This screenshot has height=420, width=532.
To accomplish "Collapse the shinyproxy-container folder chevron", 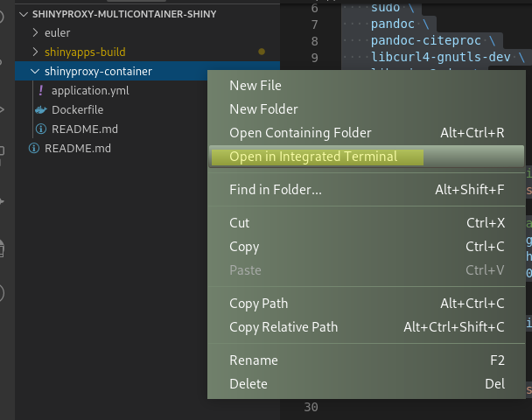I will point(34,71).
